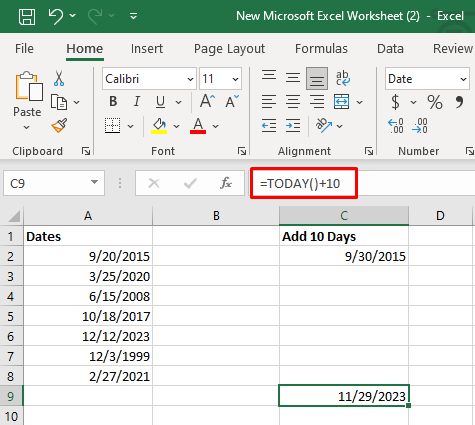Viewport: 475px width, 425px height.
Task: Open the Date number format dropdown
Action: click(463, 79)
